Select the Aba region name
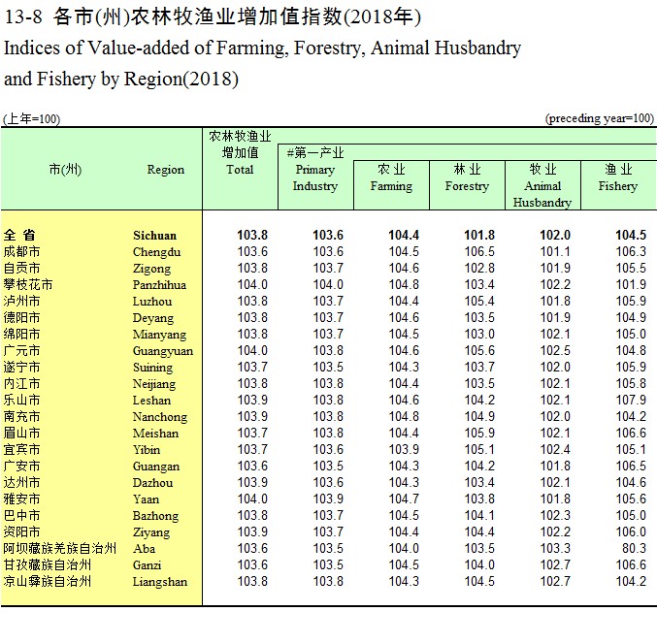 [x=144, y=549]
